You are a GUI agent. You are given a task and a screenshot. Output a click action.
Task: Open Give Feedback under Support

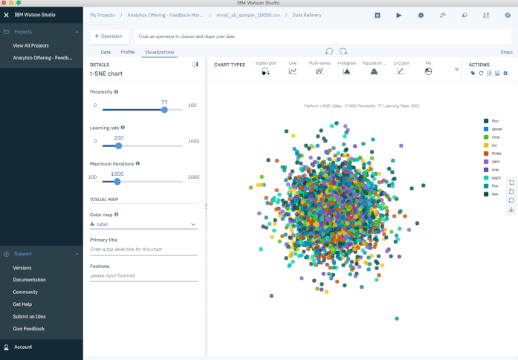[x=29, y=329]
